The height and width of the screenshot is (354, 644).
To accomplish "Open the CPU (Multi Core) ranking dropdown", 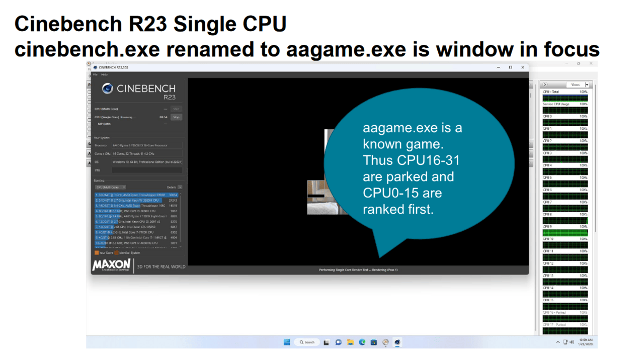I will [x=110, y=187].
